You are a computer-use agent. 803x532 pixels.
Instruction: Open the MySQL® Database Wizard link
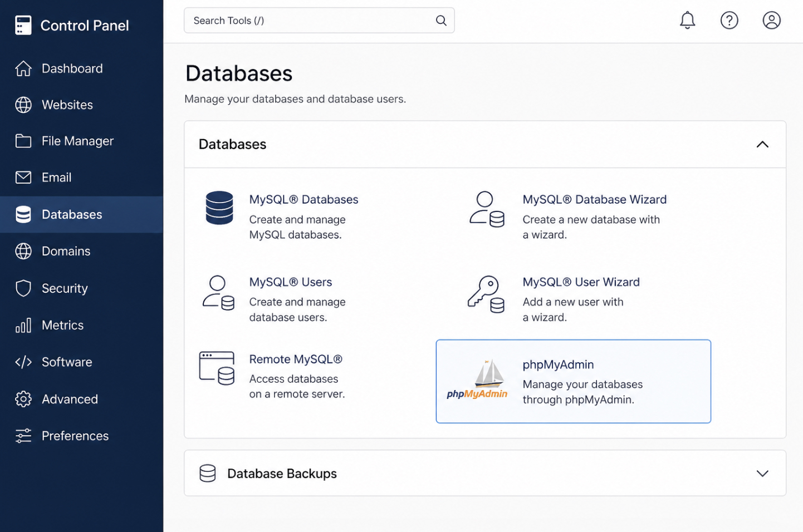pos(594,199)
